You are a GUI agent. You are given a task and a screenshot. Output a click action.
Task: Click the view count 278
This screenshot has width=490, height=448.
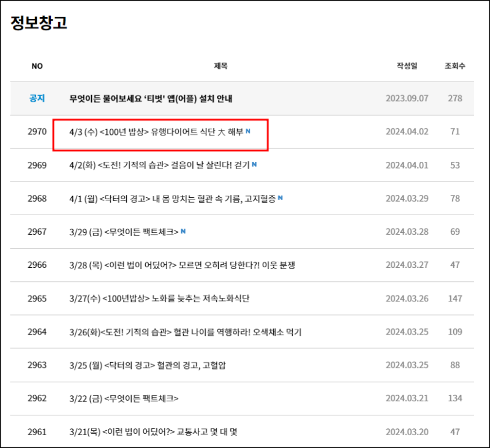coord(455,98)
